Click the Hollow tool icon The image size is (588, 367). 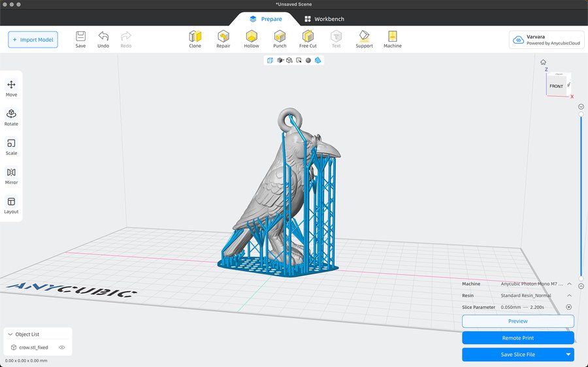coord(252,39)
